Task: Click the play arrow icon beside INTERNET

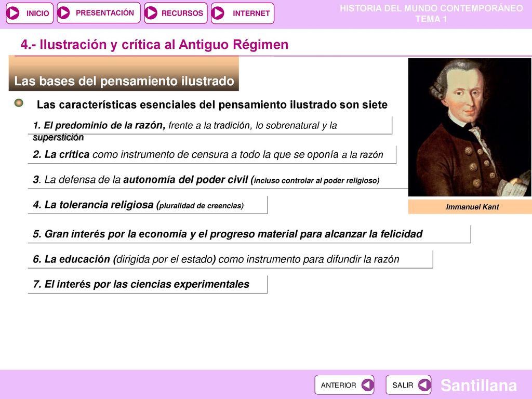Action: pos(218,13)
